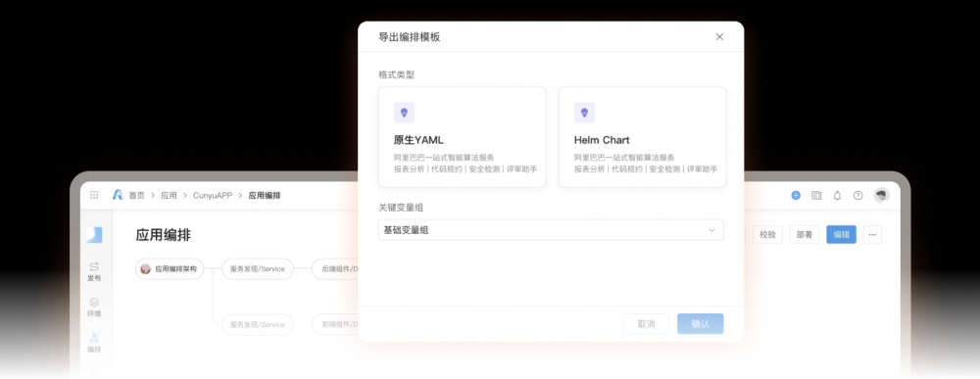This screenshot has width=980, height=379.
Task: Click the 应用编排 page title
Action: point(163,235)
